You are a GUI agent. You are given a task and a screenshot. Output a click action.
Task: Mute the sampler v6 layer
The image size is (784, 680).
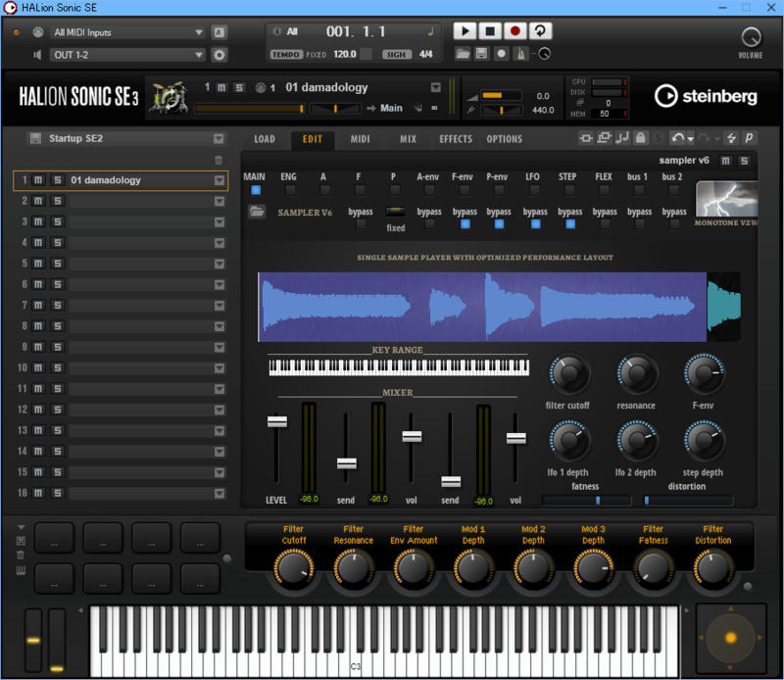coord(725,161)
